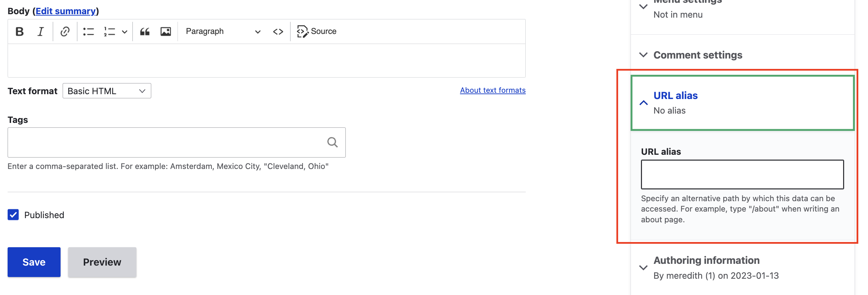Insert a link using the chain icon
This screenshot has height=295, width=868.
coord(65,32)
